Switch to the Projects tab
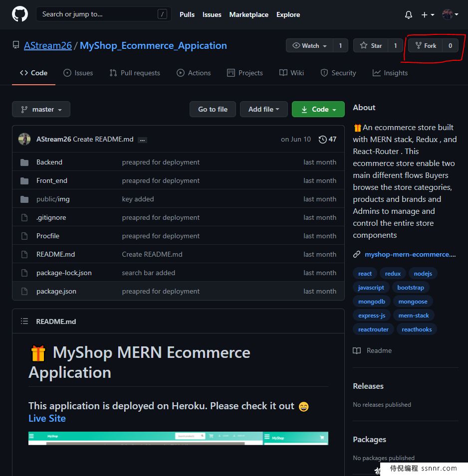468x476 pixels. pos(244,73)
